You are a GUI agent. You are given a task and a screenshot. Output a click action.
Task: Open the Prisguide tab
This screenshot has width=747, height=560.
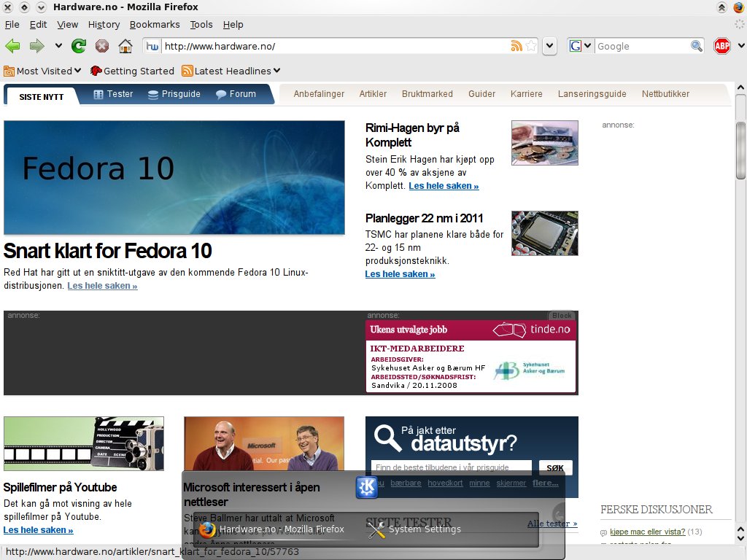pyautogui.click(x=174, y=94)
